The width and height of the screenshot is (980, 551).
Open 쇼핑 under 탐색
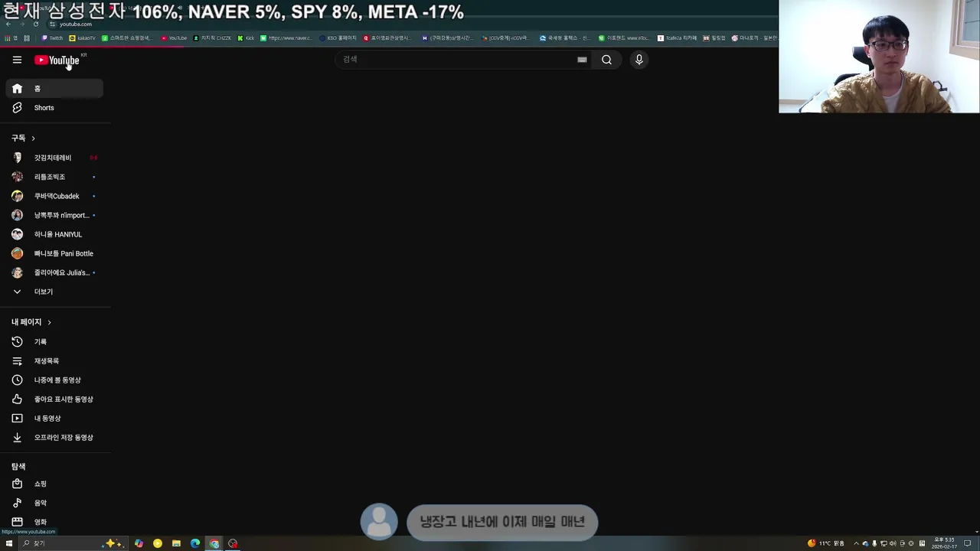(54, 484)
